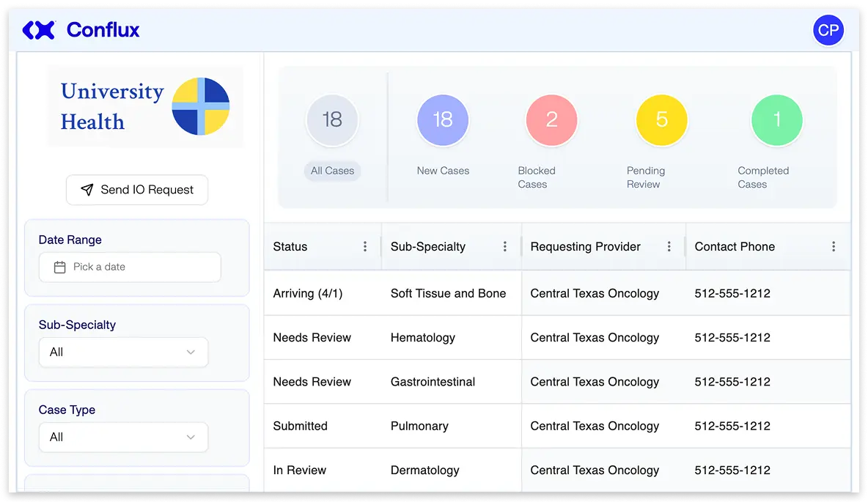Viewport: 868px width, 502px height.
Task: Select the Completed Cases green count badge
Action: pyautogui.click(x=776, y=119)
